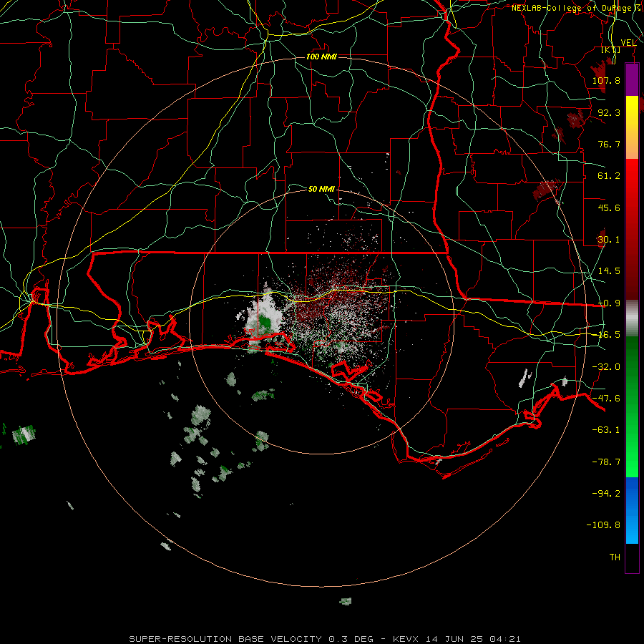
Task: Click the 14.5 velocity scale value
Action: [x=609, y=271]
